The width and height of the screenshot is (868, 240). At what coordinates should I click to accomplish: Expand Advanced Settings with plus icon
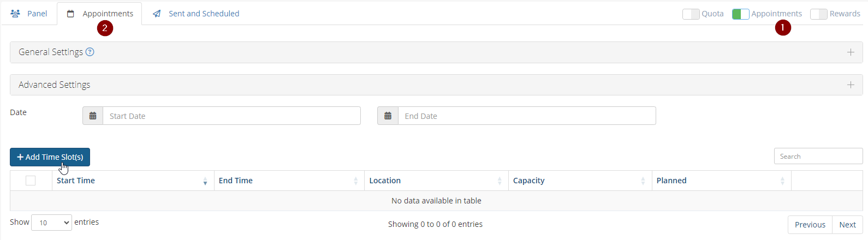tap(851, 85)
